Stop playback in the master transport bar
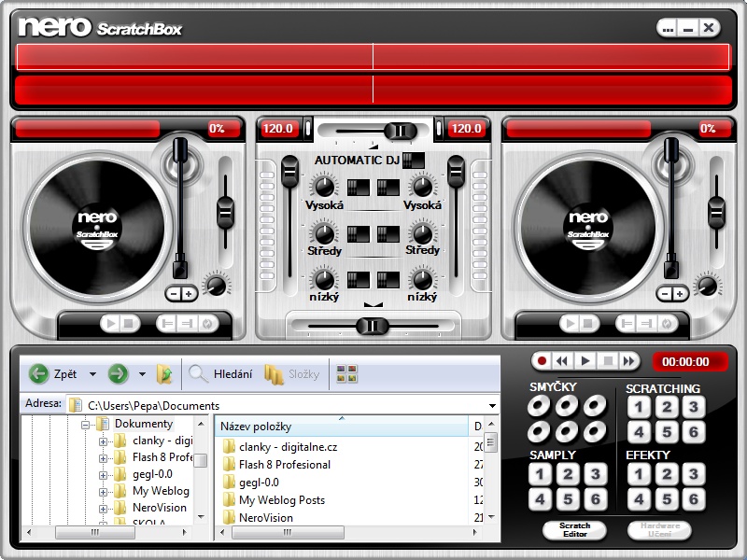 [x=608, y=361]
